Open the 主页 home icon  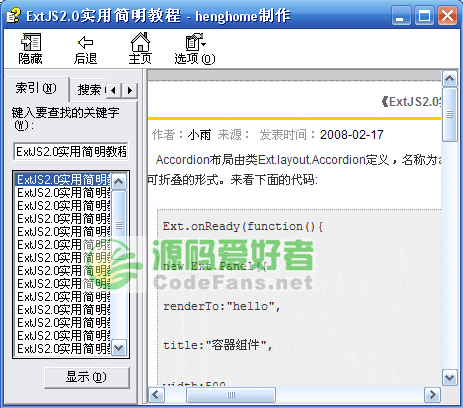[140, 42]
